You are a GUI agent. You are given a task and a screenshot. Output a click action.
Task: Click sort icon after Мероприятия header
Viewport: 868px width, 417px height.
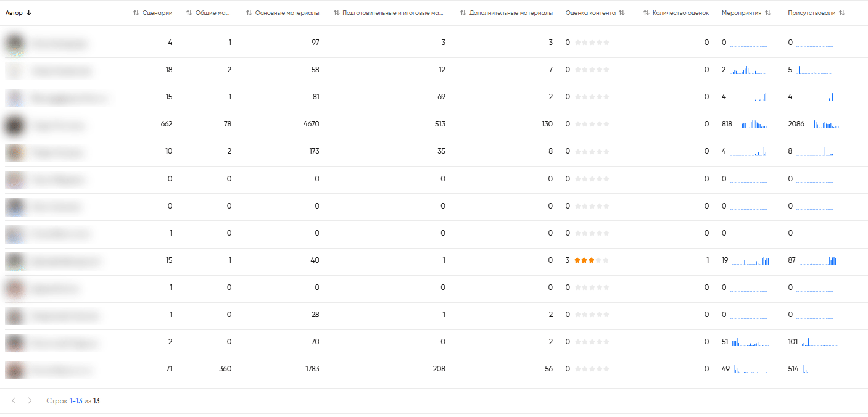[x=767, y=13]
